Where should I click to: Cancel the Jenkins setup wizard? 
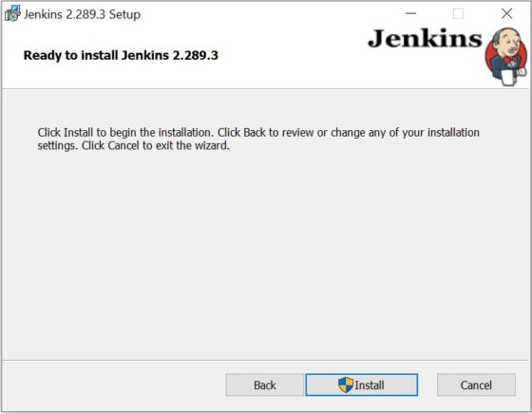click(476, 385)
